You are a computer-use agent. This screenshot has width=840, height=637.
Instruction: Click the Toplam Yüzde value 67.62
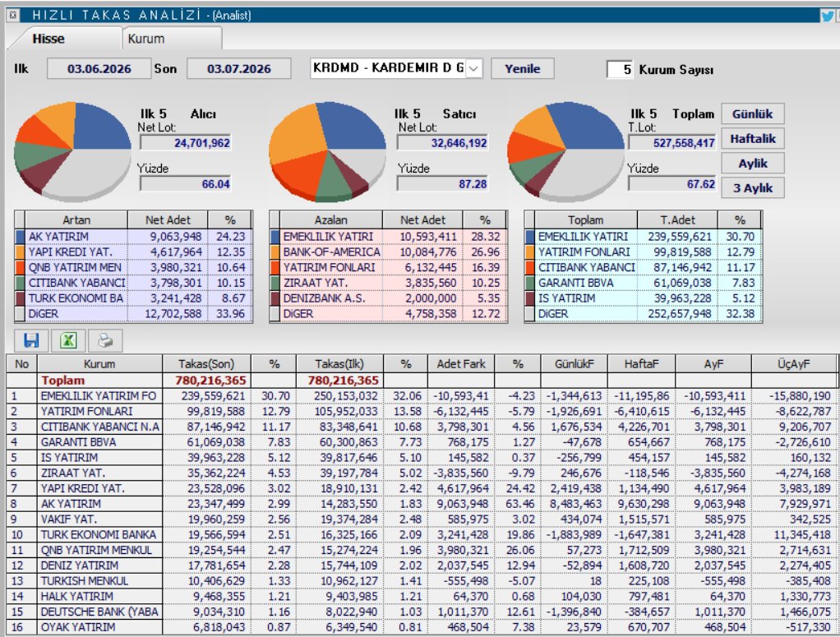click(672, 184)
